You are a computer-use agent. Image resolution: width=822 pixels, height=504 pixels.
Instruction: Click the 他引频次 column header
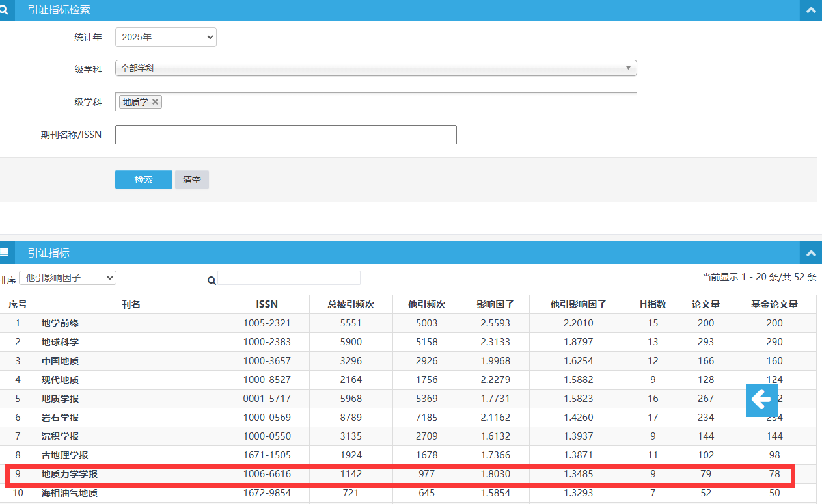click(427, 304)
